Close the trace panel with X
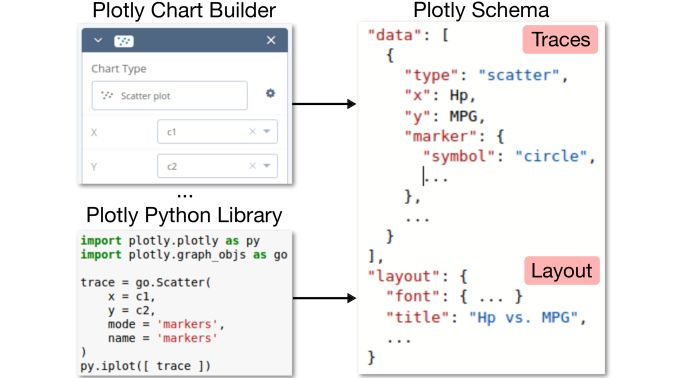676x378 pixels. 271,40
